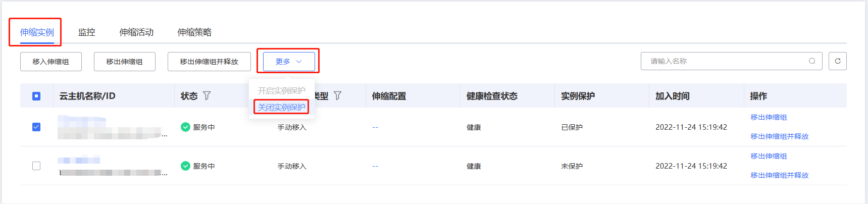Click the 类型 column filter icon
This screenshot has height=204, width=868.
pos(337,95)
